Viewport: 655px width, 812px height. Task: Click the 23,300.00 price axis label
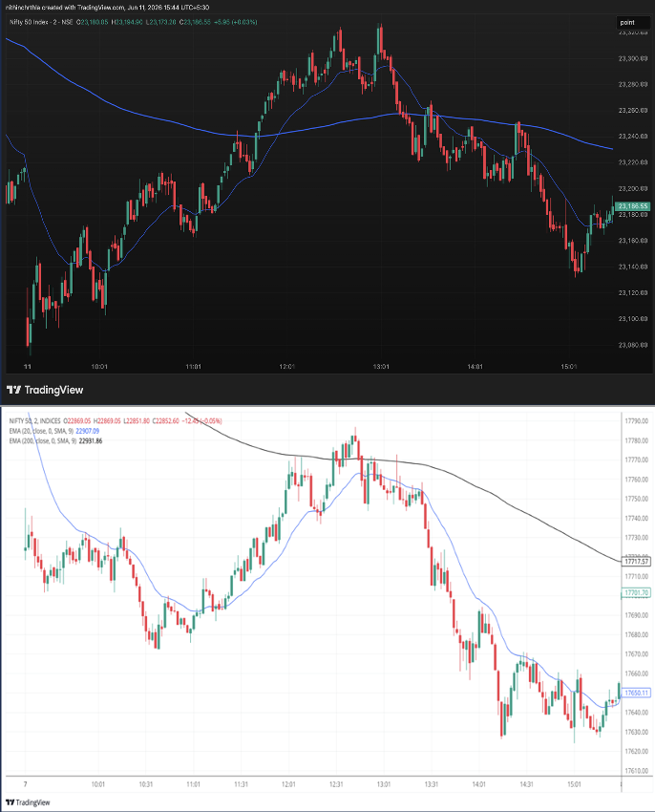click(x=633, y=58)
